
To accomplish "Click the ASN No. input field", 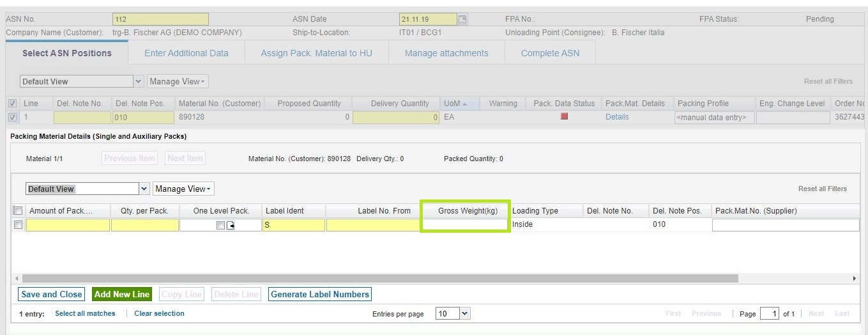I will tap(160, 19).
